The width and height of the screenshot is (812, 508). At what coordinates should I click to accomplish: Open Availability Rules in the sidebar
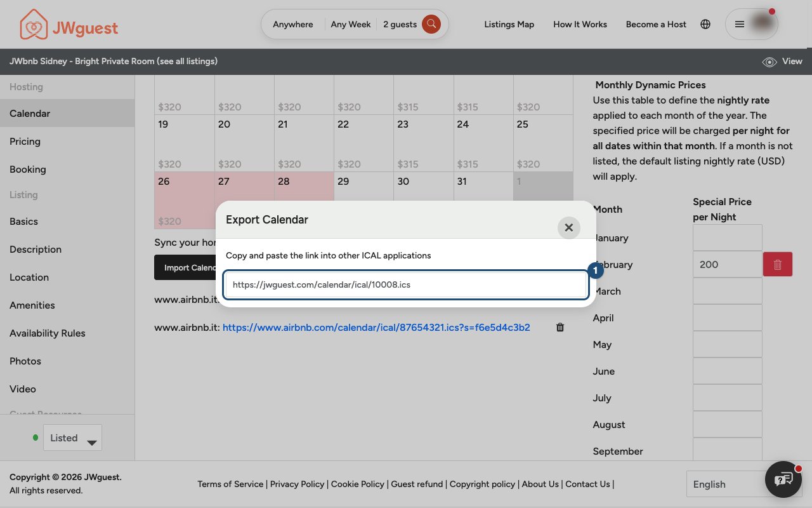click(67, 333)
